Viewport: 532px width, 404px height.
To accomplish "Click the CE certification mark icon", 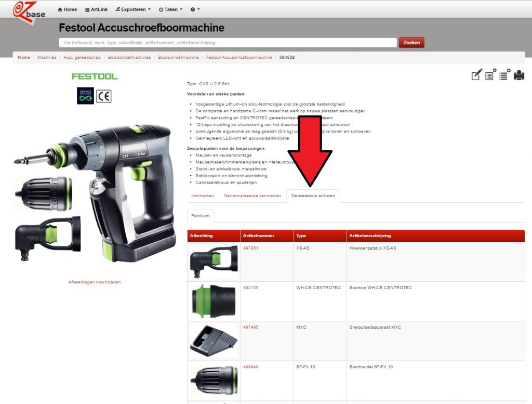I will click(x=104, y=96).
